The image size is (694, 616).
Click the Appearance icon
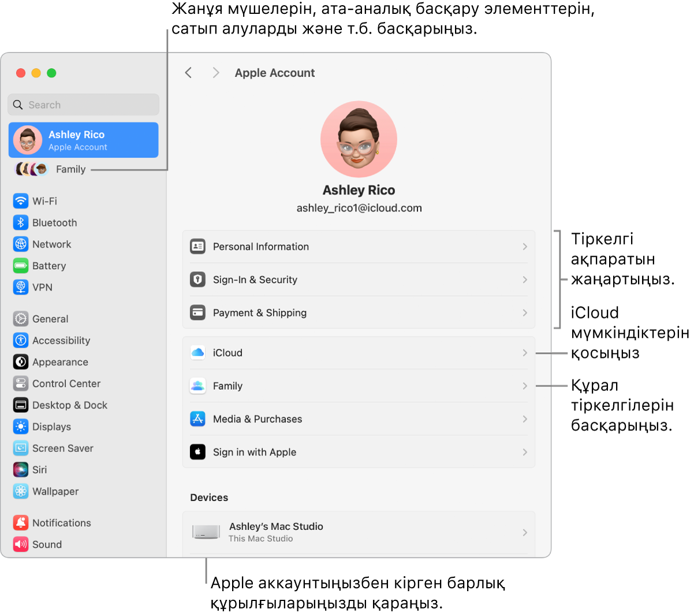(x=21, y=362)
